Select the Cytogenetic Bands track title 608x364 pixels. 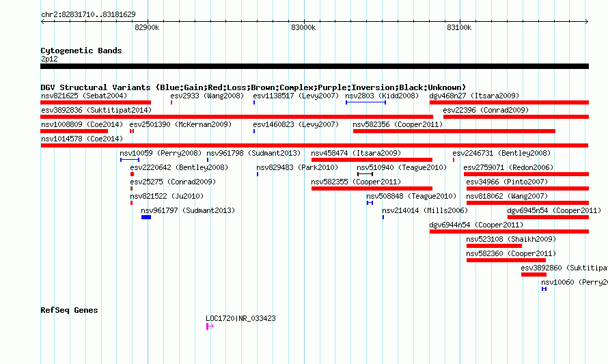tap(81, 51)
